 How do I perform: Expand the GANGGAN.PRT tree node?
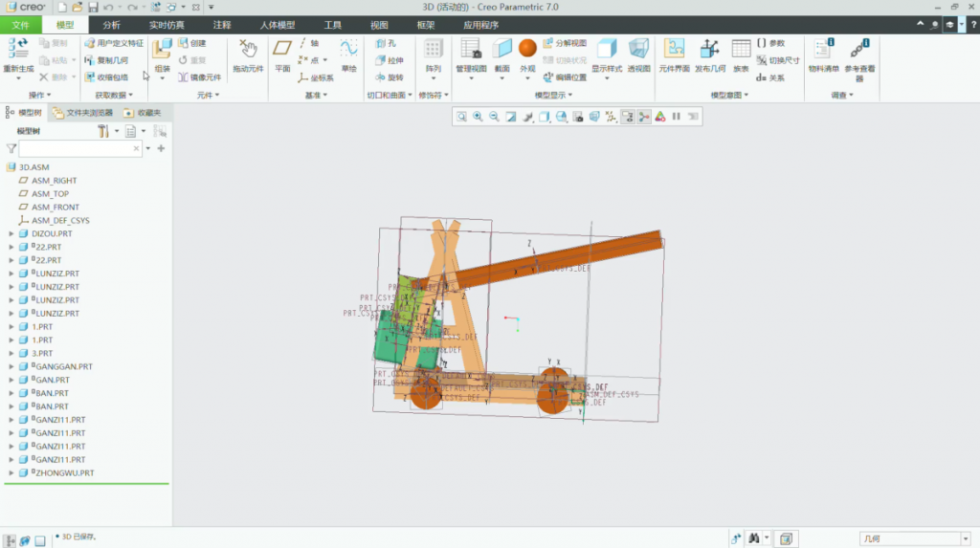click(x=11, y=367)
